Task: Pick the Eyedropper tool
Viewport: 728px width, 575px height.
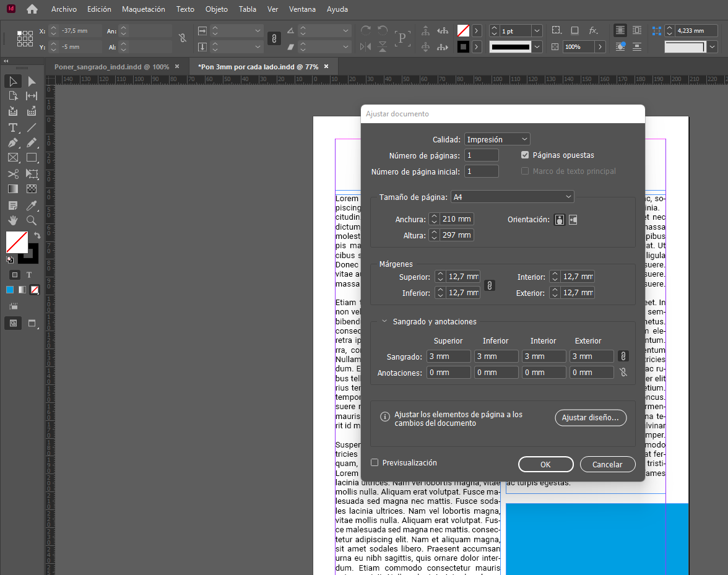Action: pyautogui.click(x=32, y=205)
